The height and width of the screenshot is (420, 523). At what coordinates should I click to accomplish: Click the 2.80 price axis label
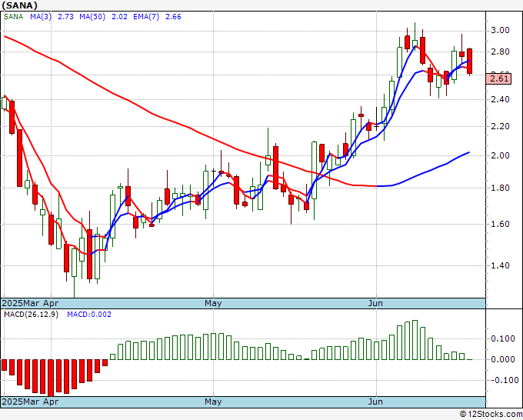(501, 52)
